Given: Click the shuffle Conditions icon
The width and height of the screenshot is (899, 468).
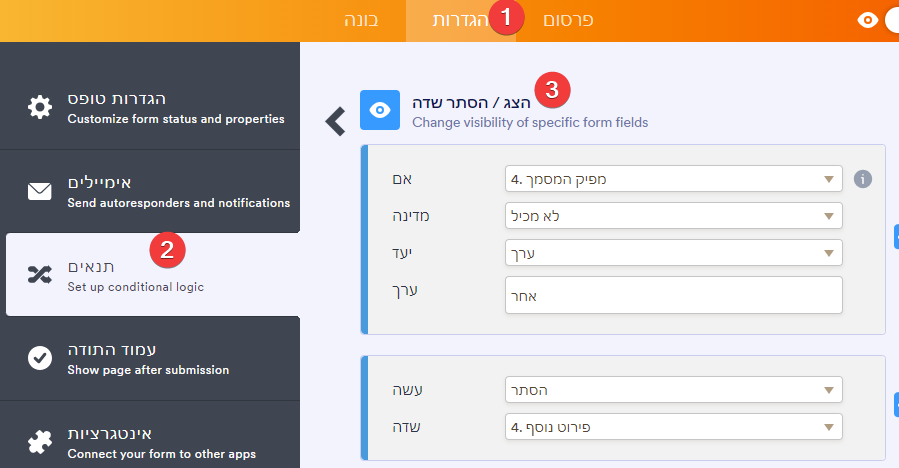Looking at the screenshot, I should (x=40, y=275).
